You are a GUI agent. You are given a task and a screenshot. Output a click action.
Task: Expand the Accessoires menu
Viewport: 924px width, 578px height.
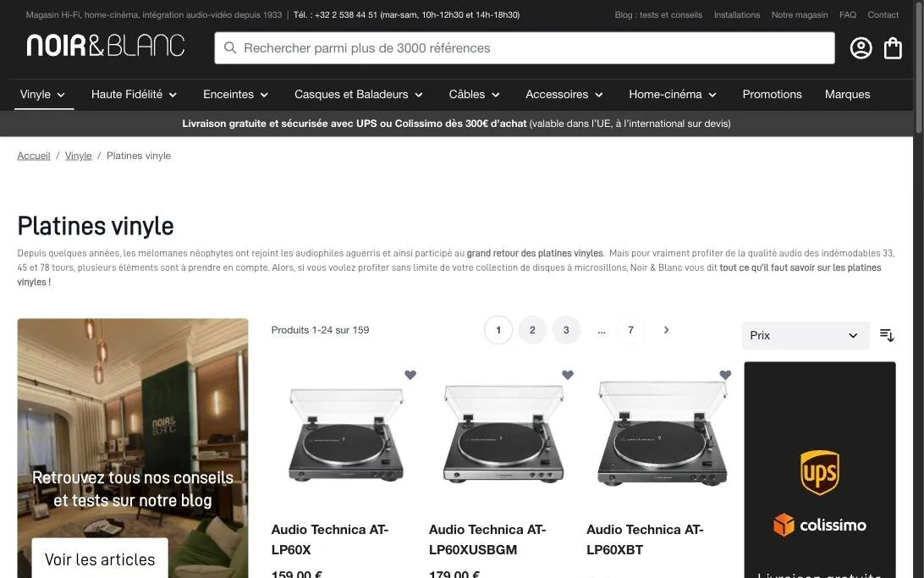564,94
